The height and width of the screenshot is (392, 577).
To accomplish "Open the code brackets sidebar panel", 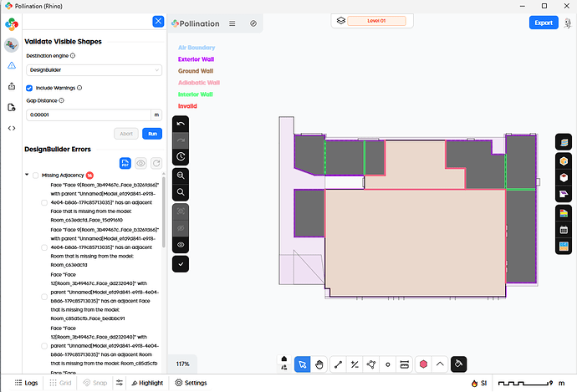I will tap(12, 129).
